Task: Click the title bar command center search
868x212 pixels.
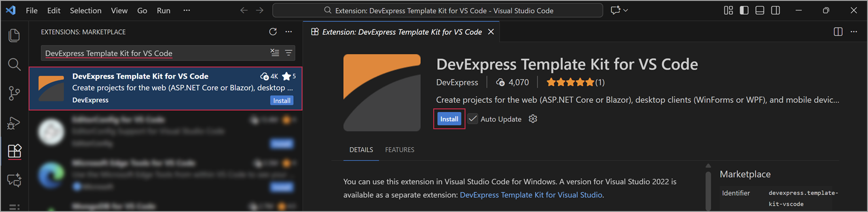Action: pos(438,10)
